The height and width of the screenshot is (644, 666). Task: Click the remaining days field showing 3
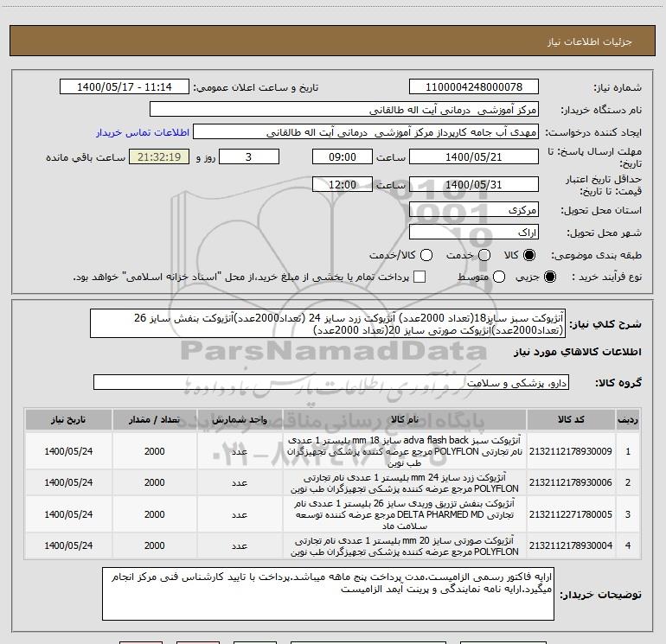pyautogui.click(x=249, y=156)
